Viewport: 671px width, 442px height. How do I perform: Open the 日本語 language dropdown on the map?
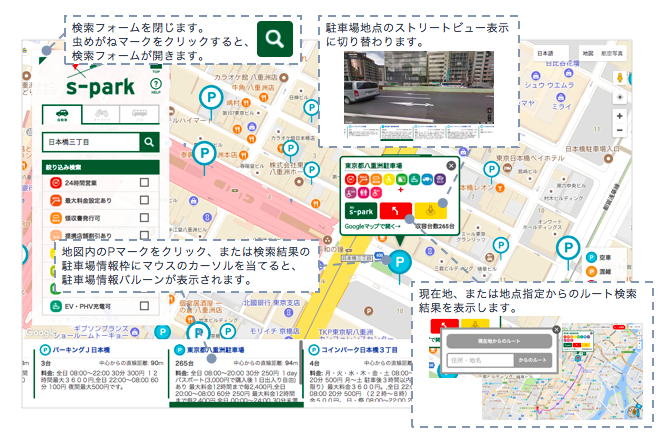point(549,53)
